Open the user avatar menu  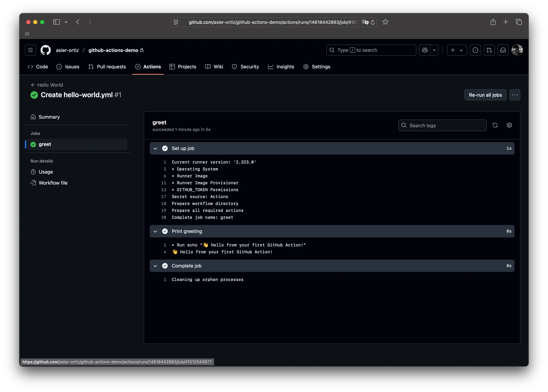pos(517,50)
